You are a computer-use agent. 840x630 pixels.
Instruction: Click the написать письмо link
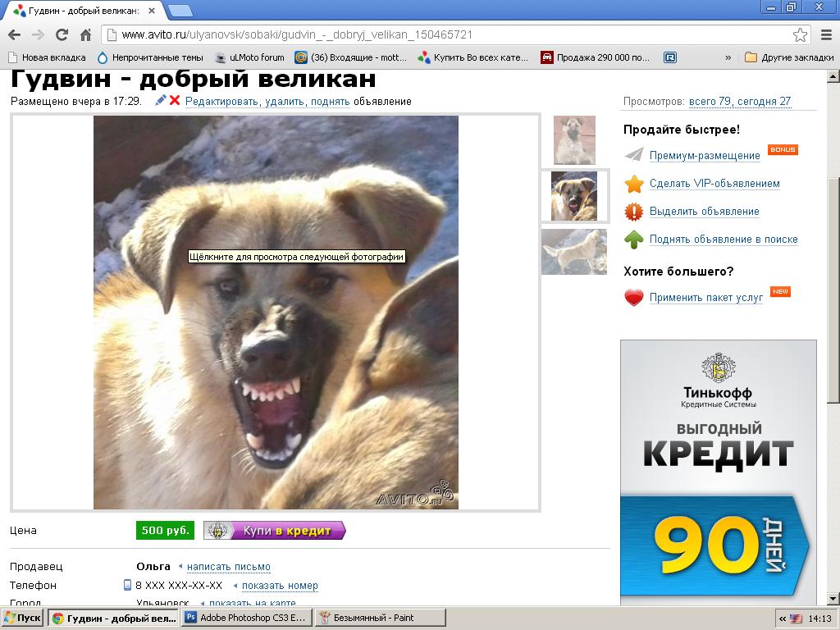coord(228,567)
